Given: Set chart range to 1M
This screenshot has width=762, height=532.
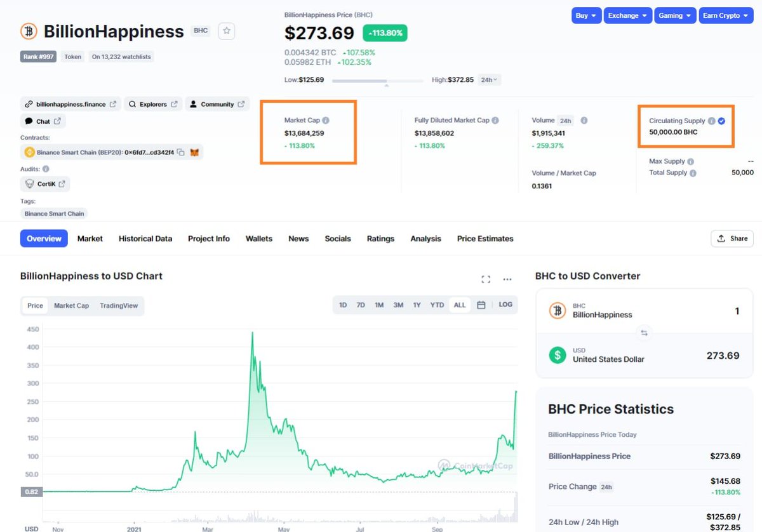Looking at the screenshot, I should (x=379, y=305).
